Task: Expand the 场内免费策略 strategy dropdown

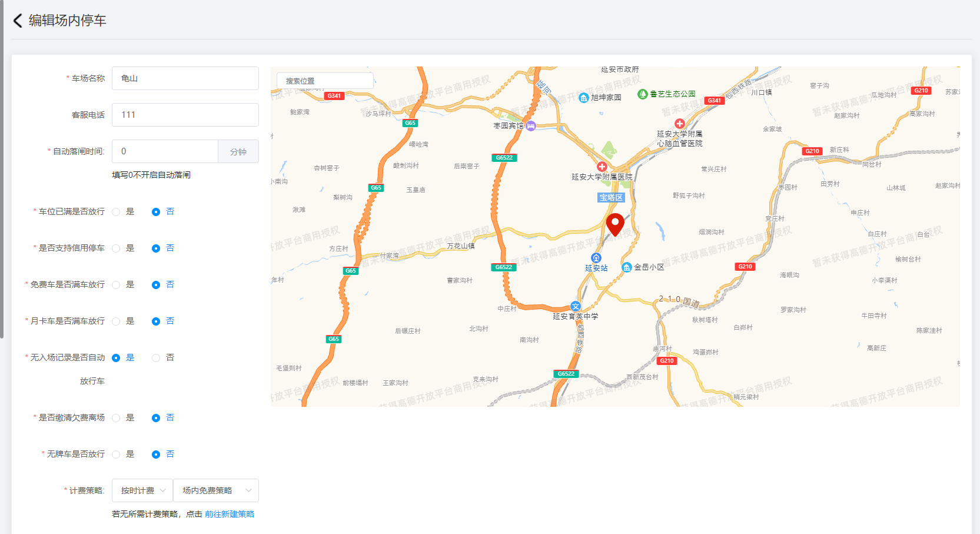Action: tap(216, 490)
